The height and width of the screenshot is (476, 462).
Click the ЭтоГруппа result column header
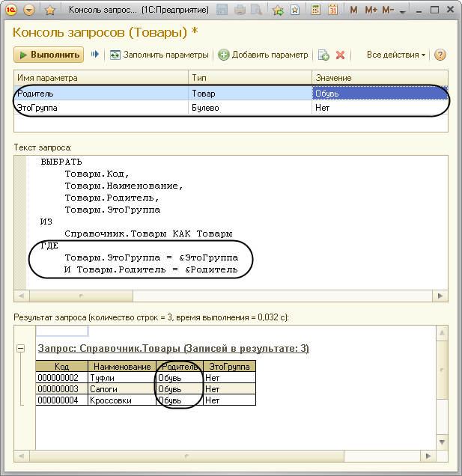(x=229, y=367)
